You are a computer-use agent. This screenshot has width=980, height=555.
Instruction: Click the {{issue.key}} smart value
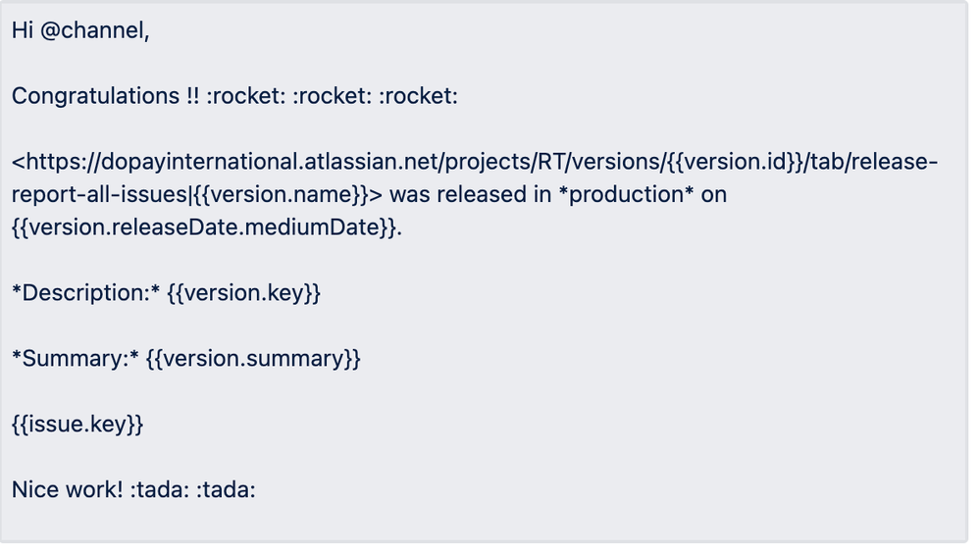coord(77,425)
